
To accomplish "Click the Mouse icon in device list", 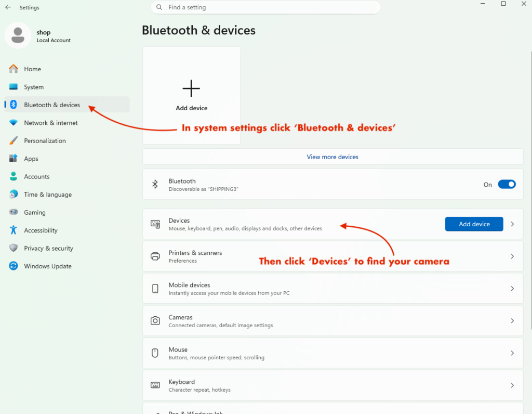I will (155, 353).
